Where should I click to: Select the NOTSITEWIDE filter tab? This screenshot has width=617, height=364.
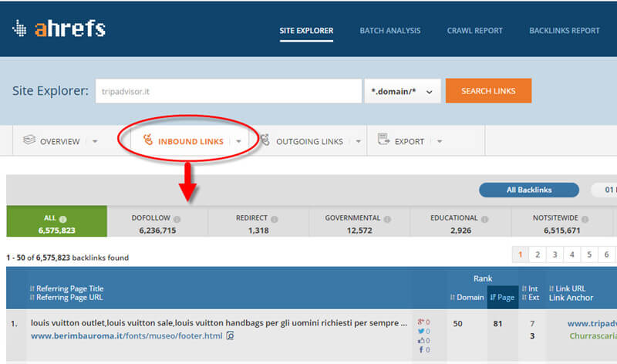click(x=561, y=221)
